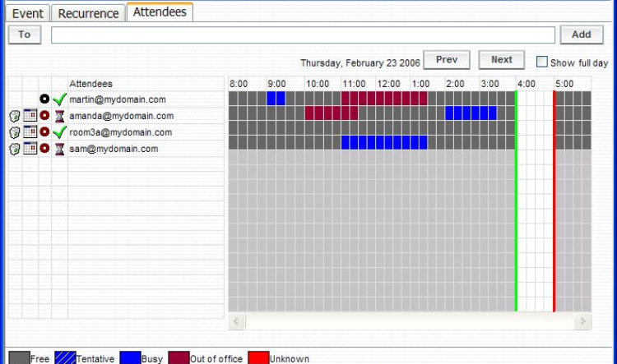This screenshot has height=364, width=617.
Task: Enable the Show full day checkbox
Action: click(542, 62)
